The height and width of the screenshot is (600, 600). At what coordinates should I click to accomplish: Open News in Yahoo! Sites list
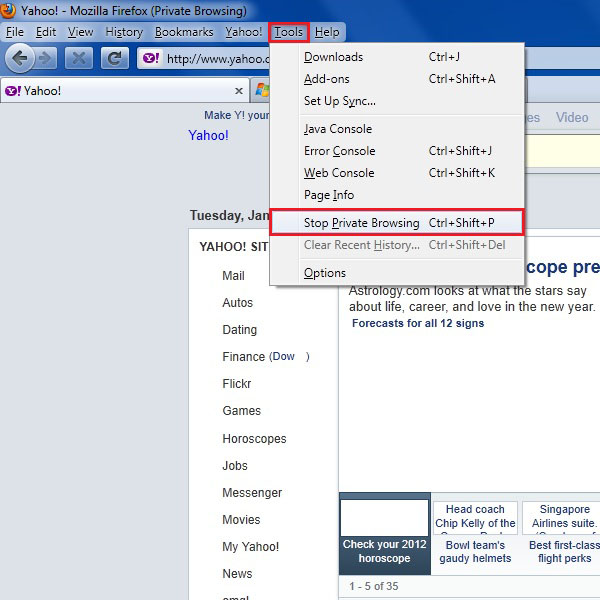pyautogui.click(x=237, y=574)
